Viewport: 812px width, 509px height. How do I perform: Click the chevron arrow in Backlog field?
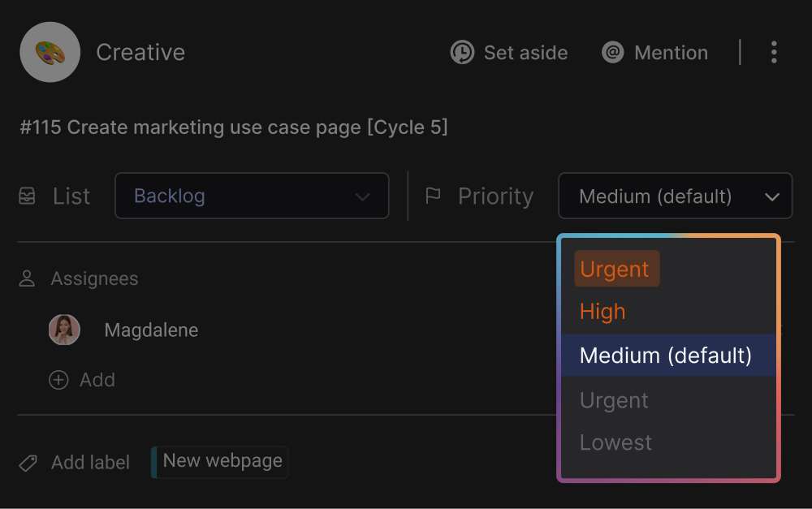point(362,196)
